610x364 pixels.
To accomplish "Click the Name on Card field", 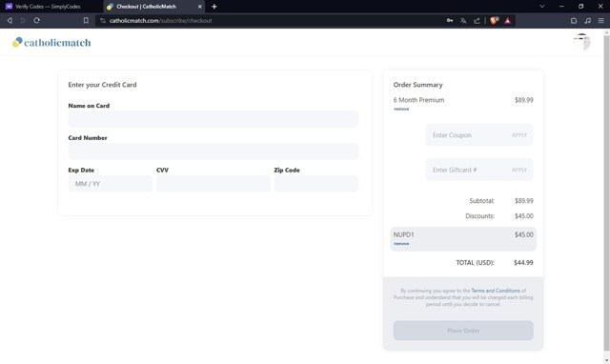I will (213, 119).
